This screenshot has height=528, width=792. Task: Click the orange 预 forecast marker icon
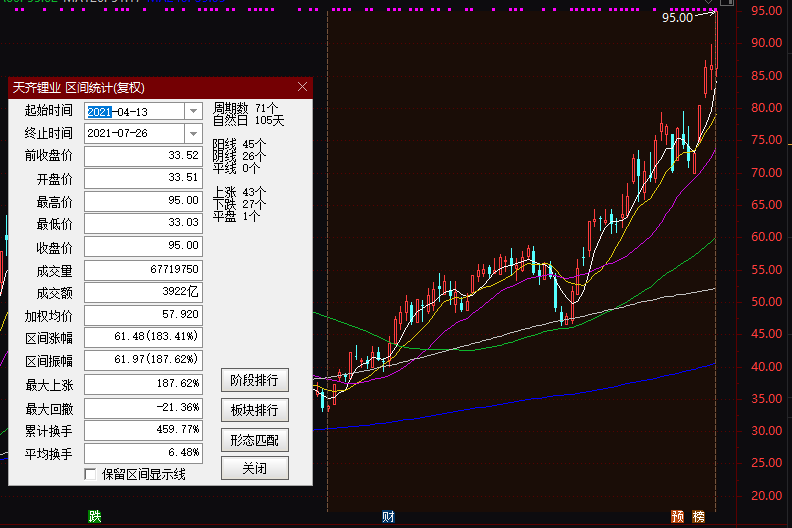click(x=679, y=517)
